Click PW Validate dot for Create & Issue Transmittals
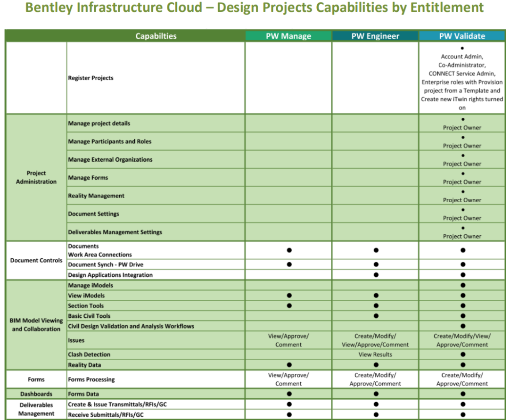 [463, 404]
